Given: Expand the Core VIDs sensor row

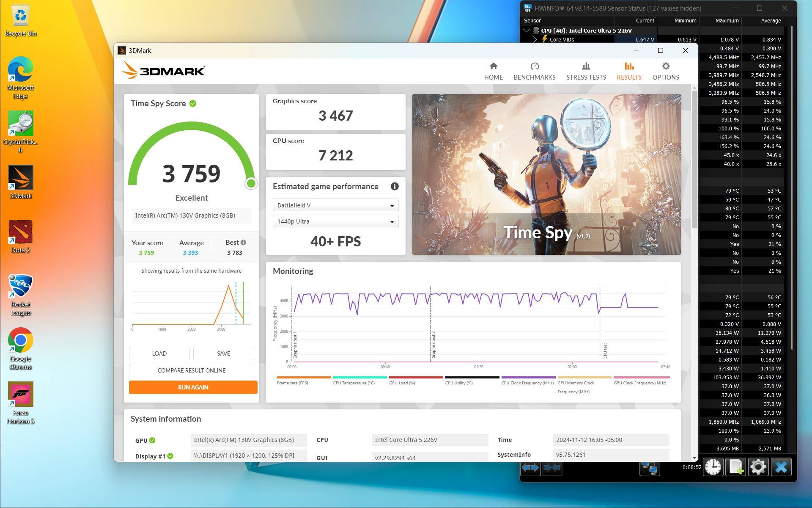Looking at the screenshot, I should [x=535, y=39].
